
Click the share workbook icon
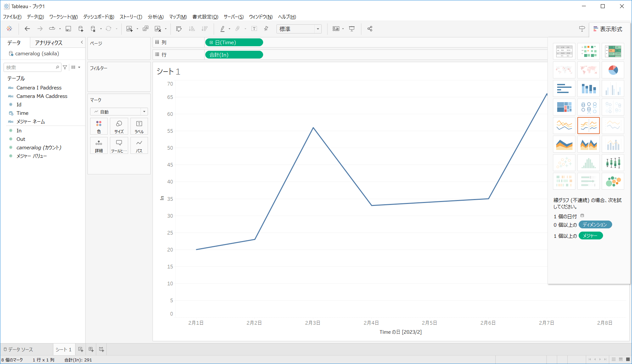pyautogui.click(x=370, y=29)
